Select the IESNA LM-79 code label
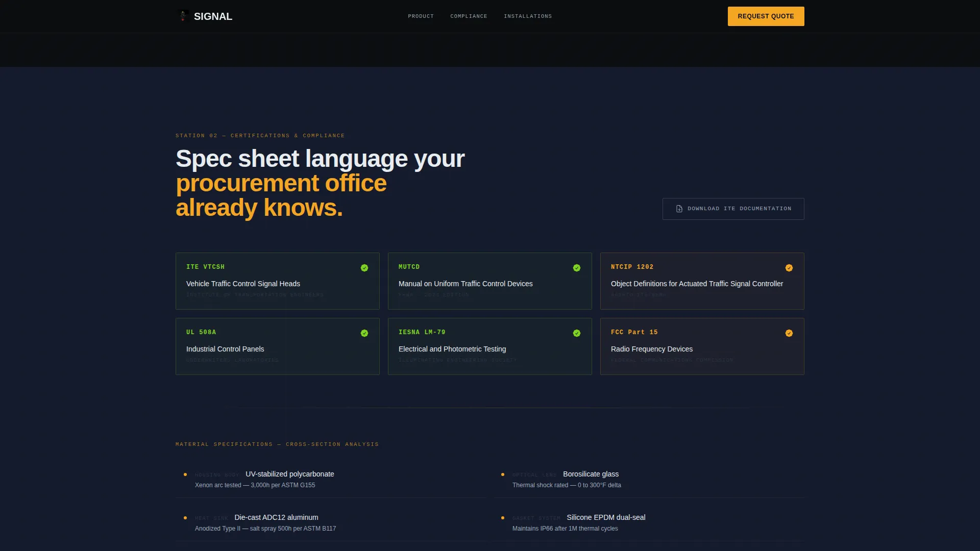 (422, 332)
